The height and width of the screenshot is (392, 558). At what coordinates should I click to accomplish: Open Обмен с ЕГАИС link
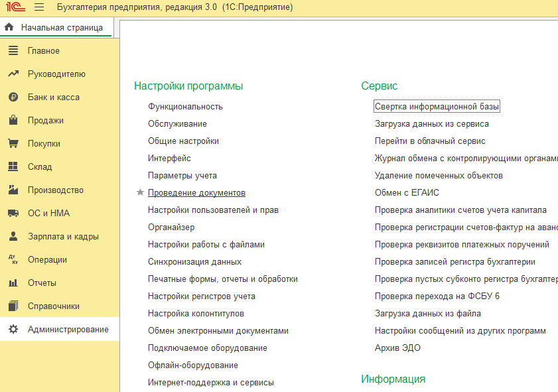click(407, 193)
